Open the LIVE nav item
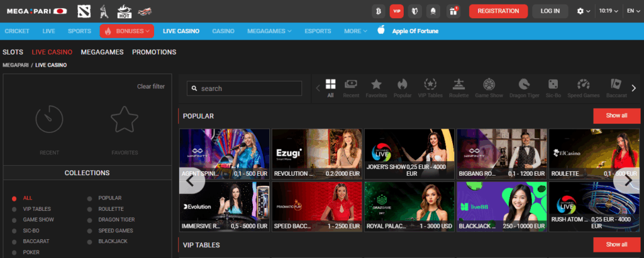The image size is (644, 258). click(49, 31)
